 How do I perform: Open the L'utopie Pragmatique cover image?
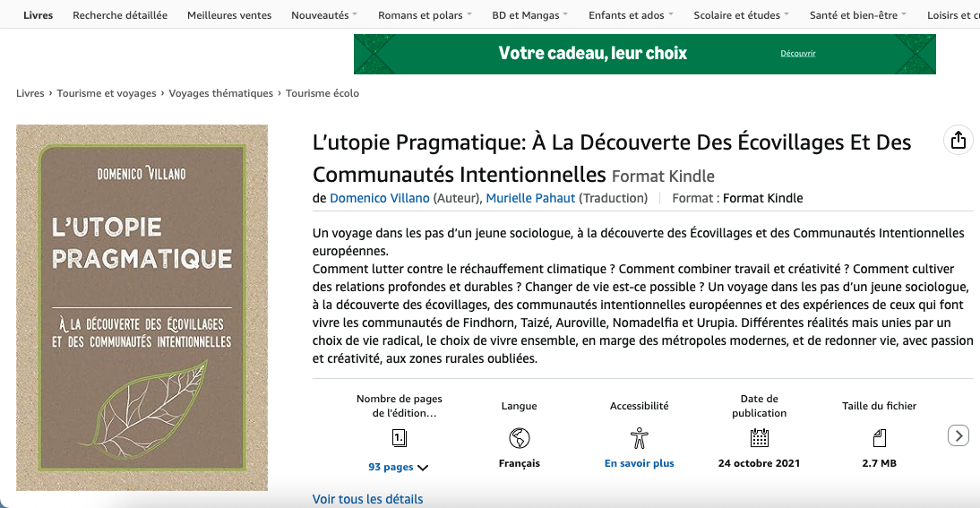tap(142, 307)
